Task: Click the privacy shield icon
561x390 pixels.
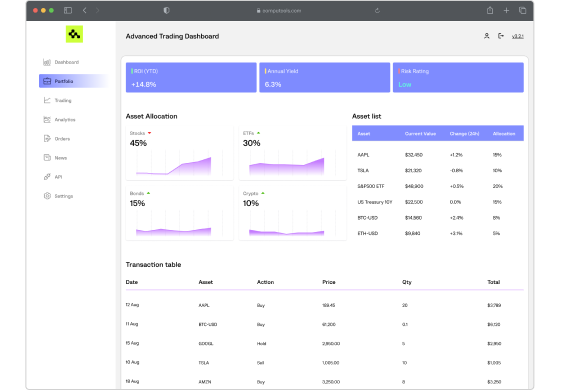Action: click(166, 10)
